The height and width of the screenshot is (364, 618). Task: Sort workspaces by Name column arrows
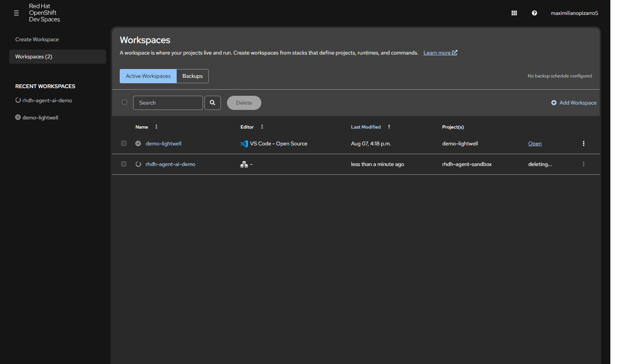pos(156,127)
